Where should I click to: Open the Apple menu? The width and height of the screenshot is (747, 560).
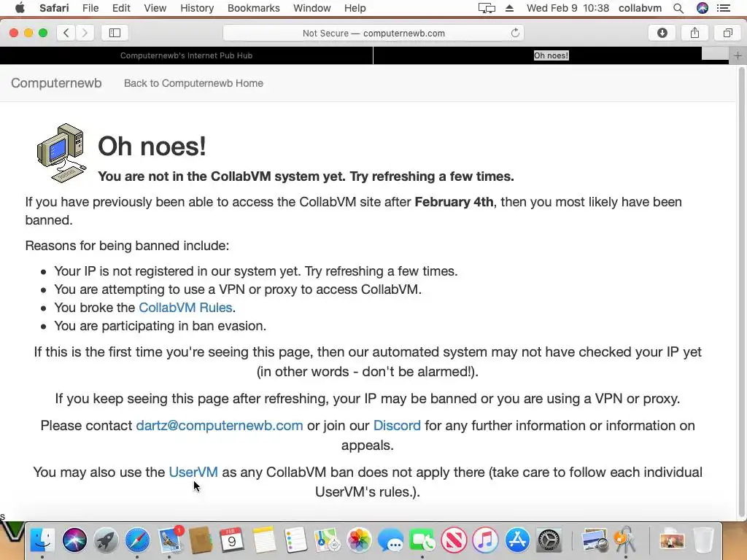click(20, 8)
